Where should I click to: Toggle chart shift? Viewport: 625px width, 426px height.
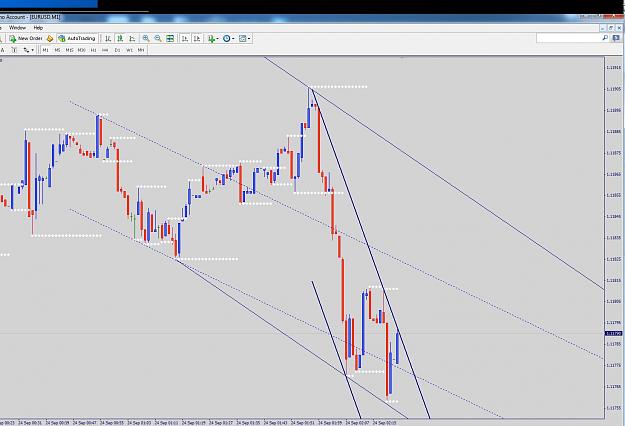(x=197, y=39)
